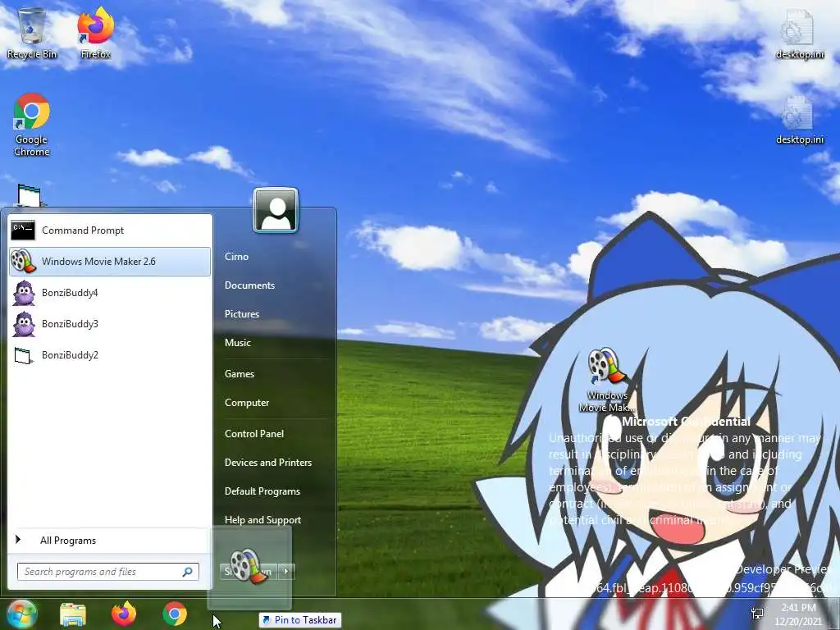Launch Chrome from the taskbar
This screenshot has height=630, width=840.
click(175, 614)
